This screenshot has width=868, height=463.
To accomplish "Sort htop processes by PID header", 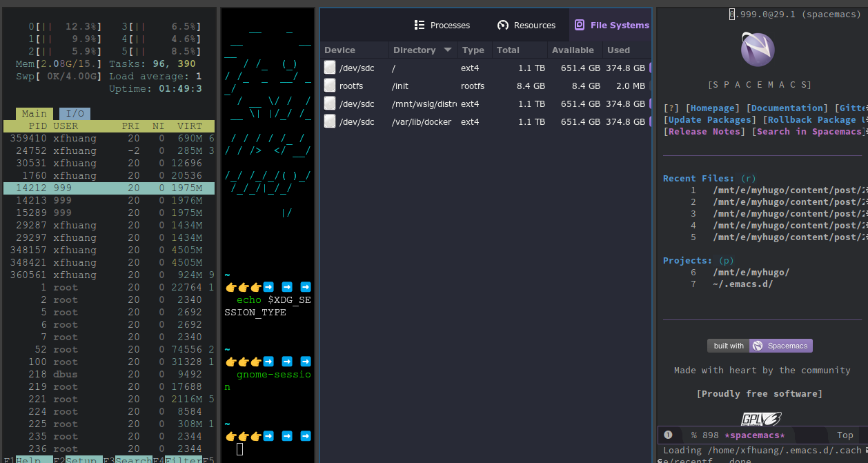I will point(37,126).
